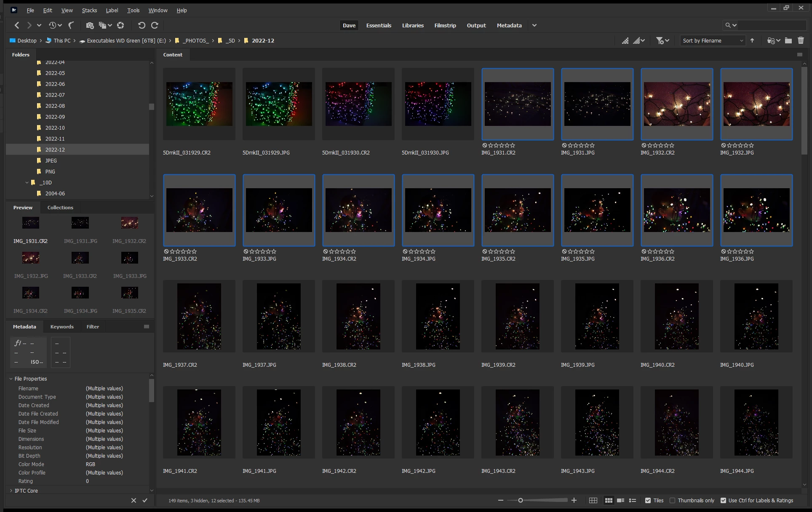Click the boomerang return icon

pos(71,25)
